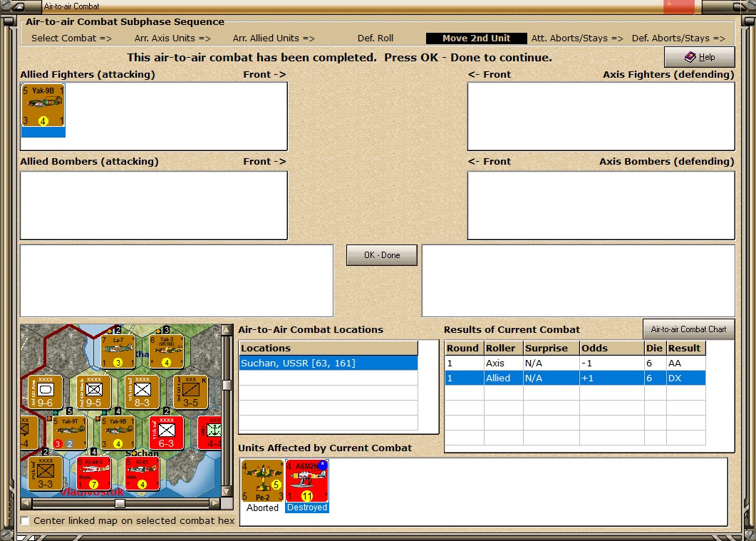Go to the Move 2nd Unit subphase
The image size is (756, 541).
click(476, 38)
